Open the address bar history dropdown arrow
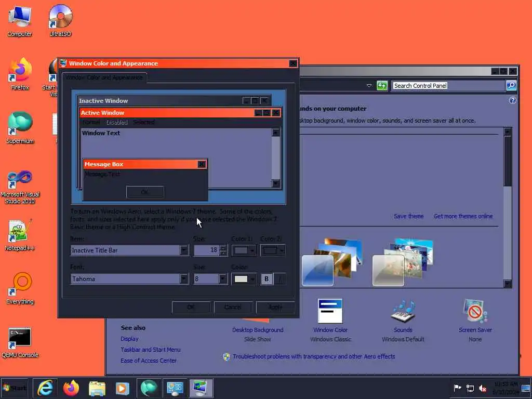 click(369, 86)
